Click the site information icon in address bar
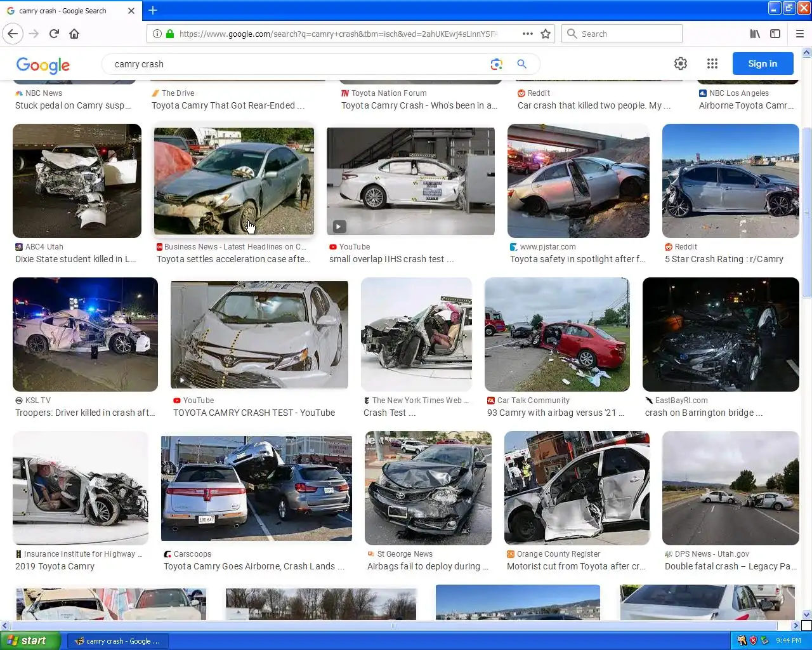Viewport: 812px width, 650px height. (157, 34)
